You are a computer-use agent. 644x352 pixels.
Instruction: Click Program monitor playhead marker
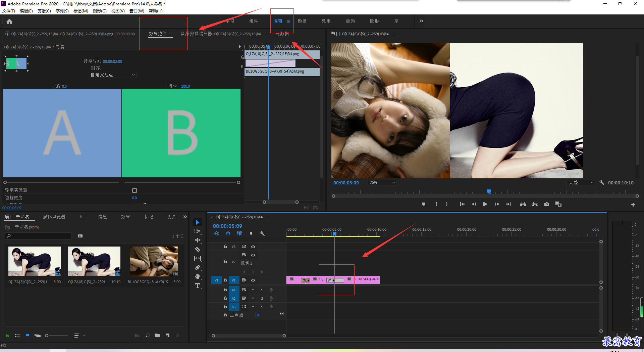coord(489,191)
